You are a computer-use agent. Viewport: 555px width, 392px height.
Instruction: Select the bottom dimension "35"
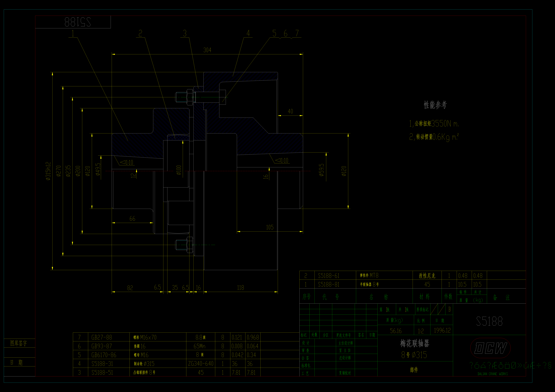click(175, 288)
